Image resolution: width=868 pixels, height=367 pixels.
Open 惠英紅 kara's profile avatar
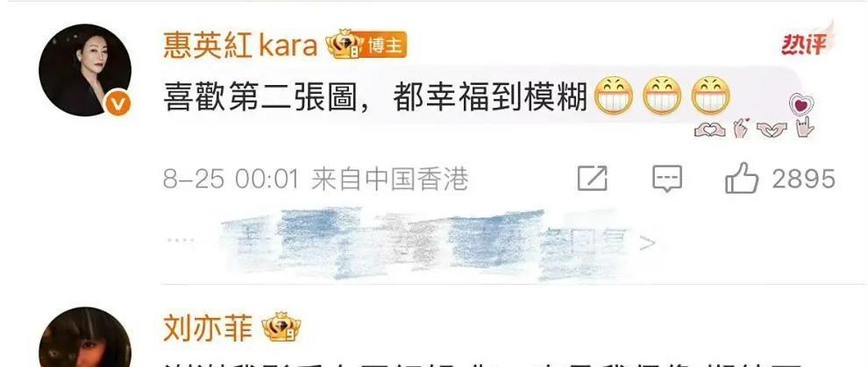[x=85, y=70]
